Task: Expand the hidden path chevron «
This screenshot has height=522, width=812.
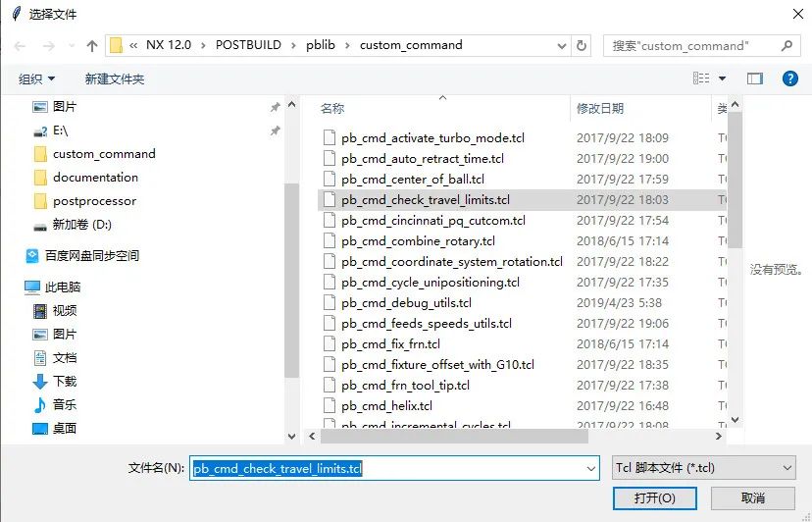Action: pyautogui.click(x=133, y=45)
